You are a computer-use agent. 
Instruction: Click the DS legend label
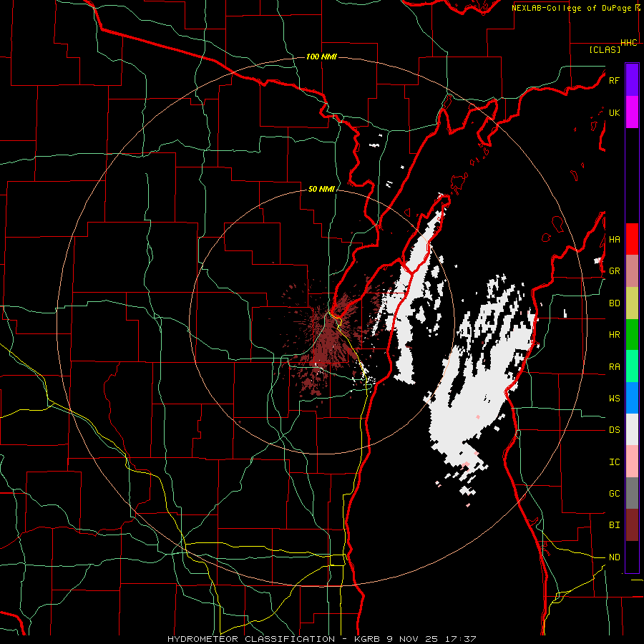tap(614, 430)
